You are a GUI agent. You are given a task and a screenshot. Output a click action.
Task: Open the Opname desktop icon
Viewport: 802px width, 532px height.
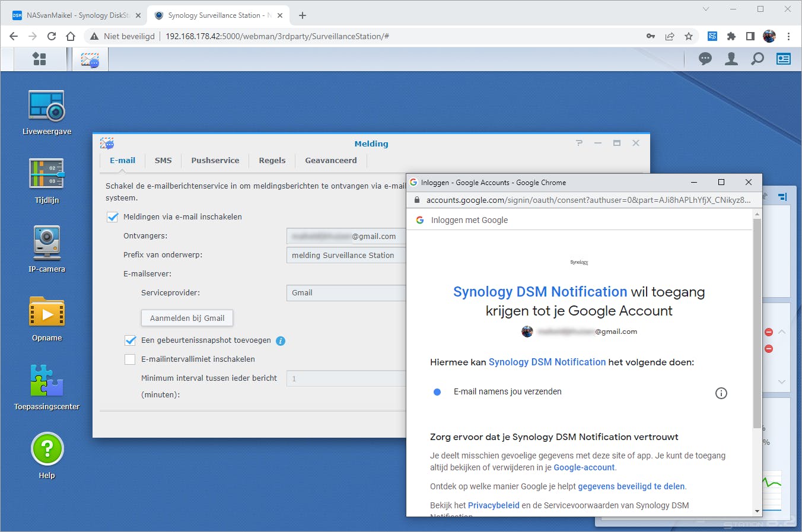pyautogui.click(x=47, y=319)
